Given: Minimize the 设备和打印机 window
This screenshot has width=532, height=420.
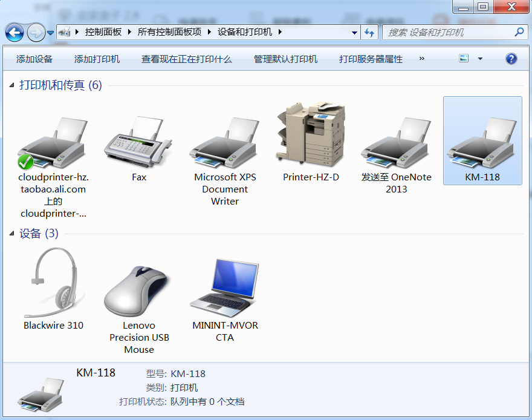Looking at the screenshot, I should [463, 7].
